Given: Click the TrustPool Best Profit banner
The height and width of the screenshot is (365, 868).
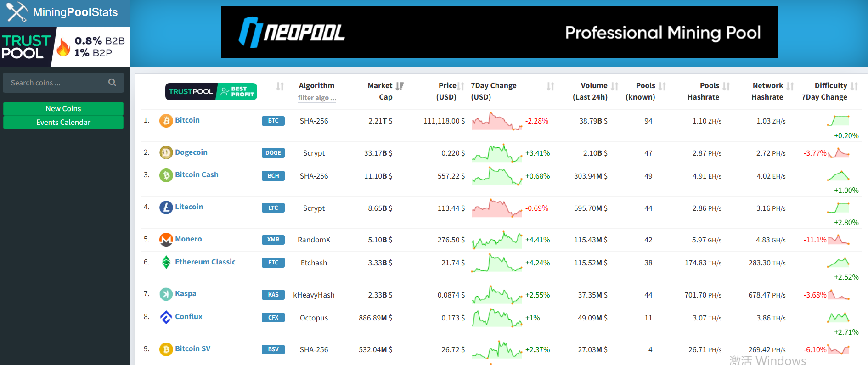Looking at the screenshot, I should point(211,91).
